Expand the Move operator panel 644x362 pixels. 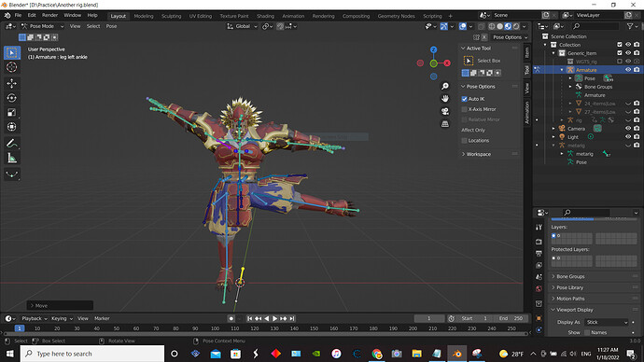pyautogui.click(x=60, y=306)
